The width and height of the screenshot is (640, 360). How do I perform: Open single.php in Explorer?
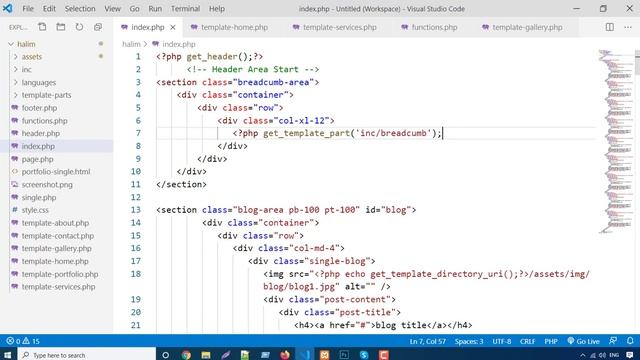(x=39, y=198)
